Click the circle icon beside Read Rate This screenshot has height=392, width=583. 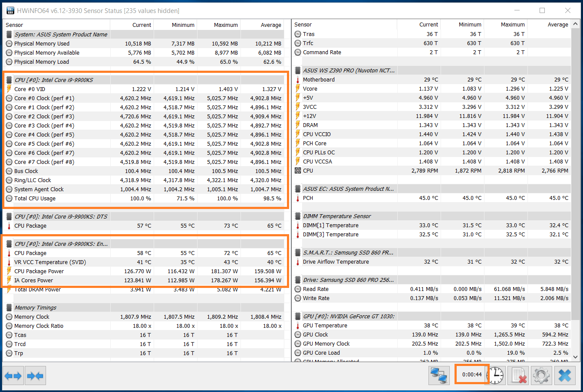(x=298, y=289)
